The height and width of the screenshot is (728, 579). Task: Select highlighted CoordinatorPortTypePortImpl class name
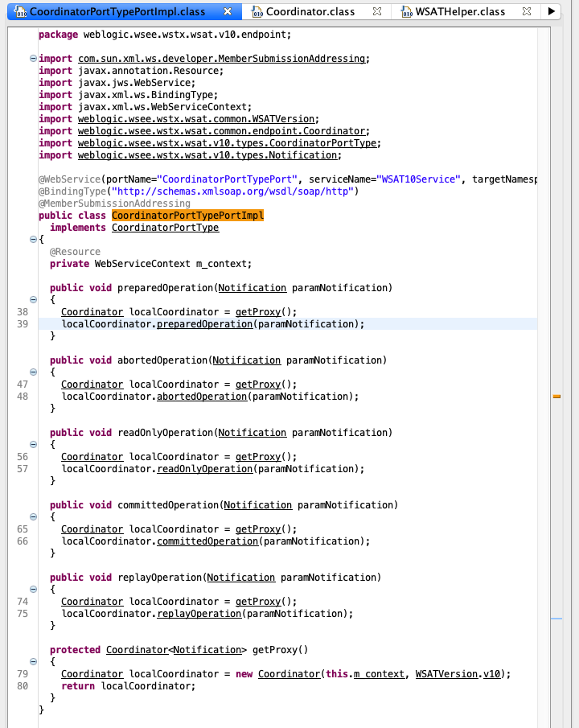[x=187, y=216]
